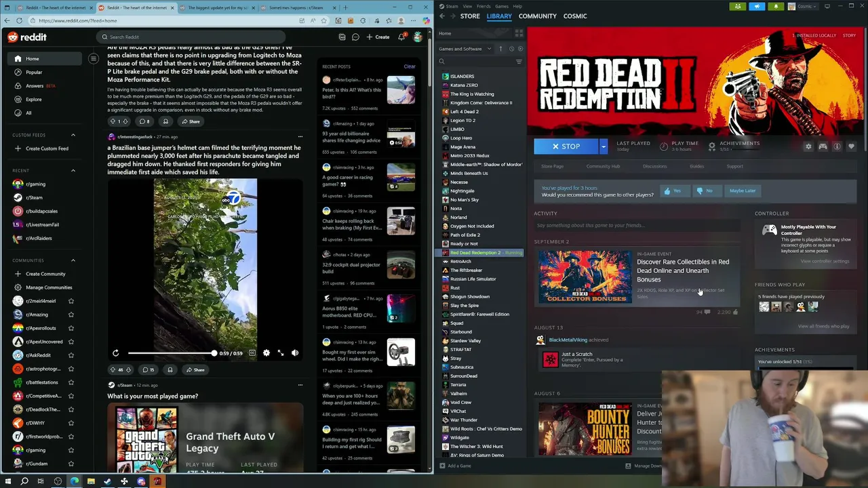868x488 pixels.
Task: Mute the Reddit video volume
Action: (295, 353)
